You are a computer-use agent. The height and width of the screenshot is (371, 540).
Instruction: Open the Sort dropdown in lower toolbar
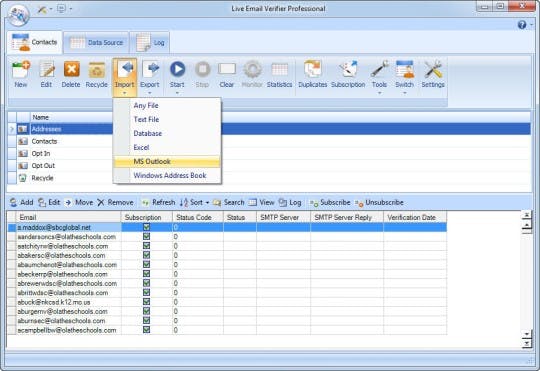[x=207, y=203]
